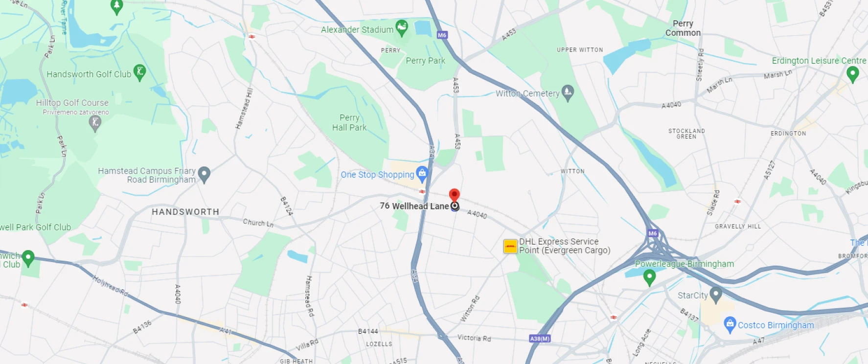
Task: Select the One Stop Shopping bag icon
Action: (422, 174)
